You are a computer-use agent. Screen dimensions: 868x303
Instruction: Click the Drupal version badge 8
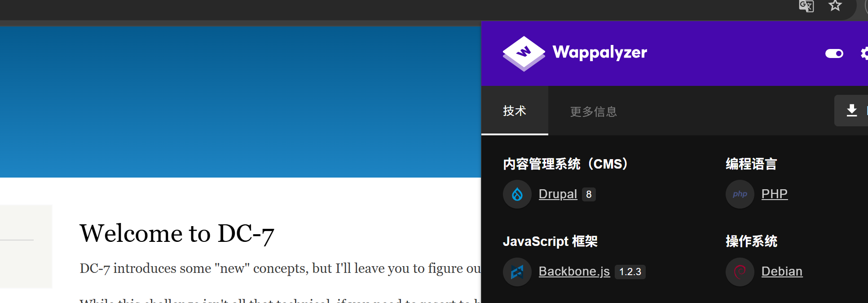[589, 195]
